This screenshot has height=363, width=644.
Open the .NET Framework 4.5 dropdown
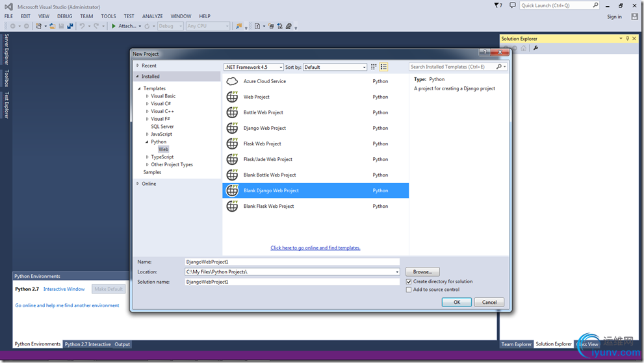coord(254,67)
